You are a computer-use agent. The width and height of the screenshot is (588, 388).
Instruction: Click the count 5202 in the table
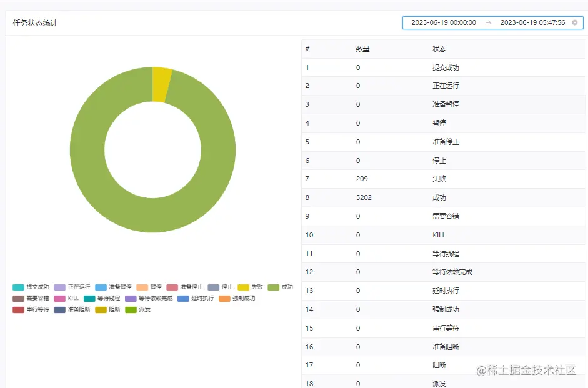click(x=364, y=197)
